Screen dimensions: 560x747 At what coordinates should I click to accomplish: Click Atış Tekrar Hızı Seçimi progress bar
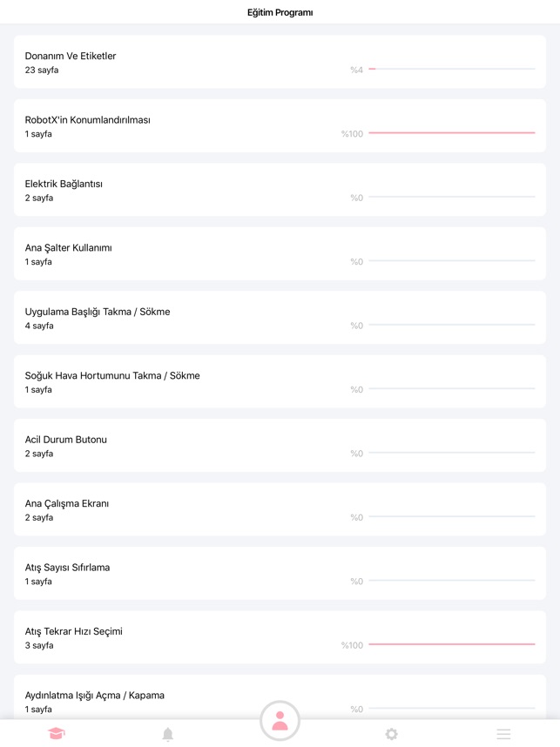452,644
